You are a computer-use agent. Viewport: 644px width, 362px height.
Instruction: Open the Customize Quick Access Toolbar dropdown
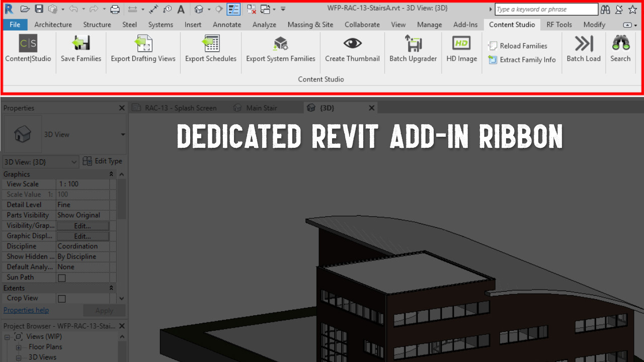[x=283, y=9]
